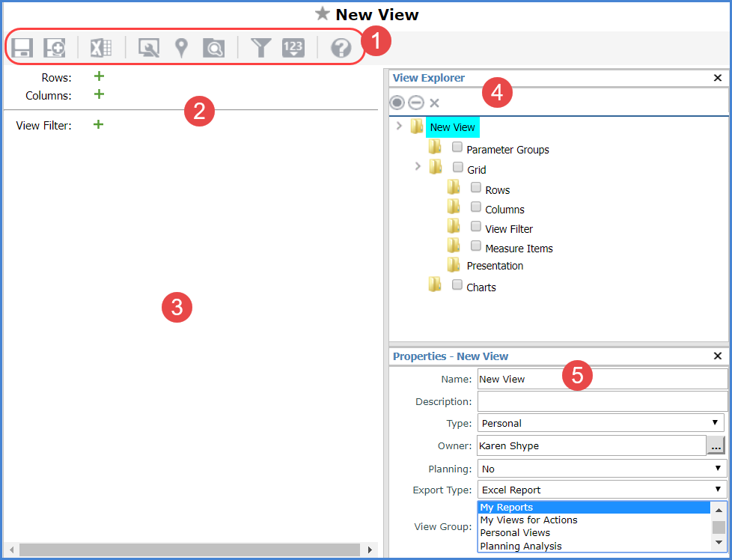Click the 123 number format icon

click(x=293, y=49)
